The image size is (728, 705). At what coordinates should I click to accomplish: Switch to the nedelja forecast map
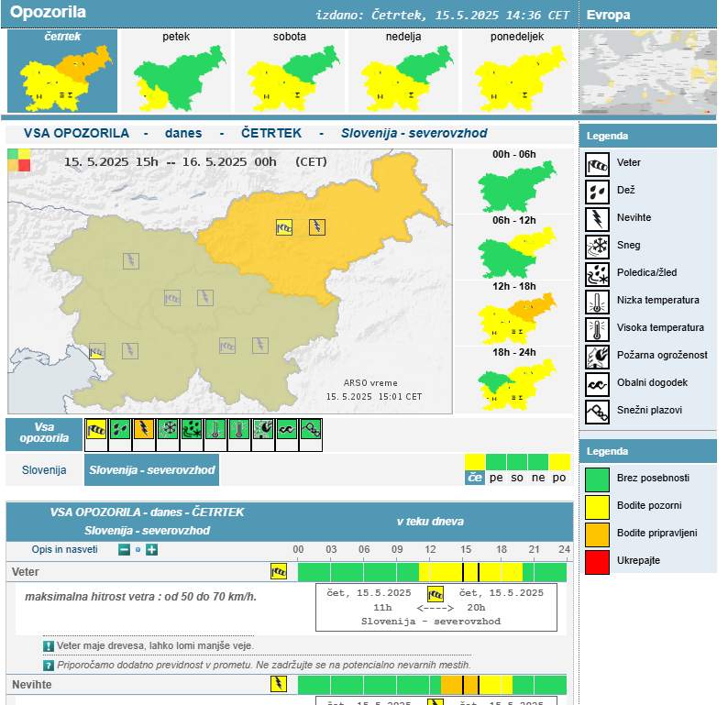[x=403, y=72]
